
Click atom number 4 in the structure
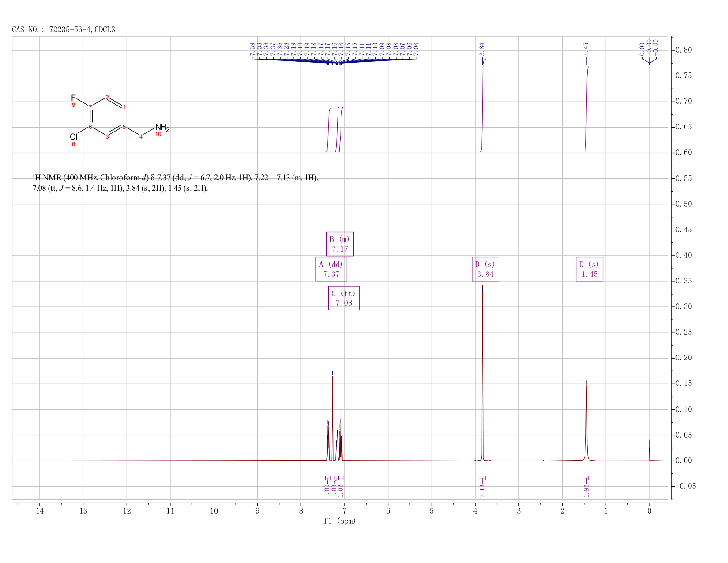141,137
